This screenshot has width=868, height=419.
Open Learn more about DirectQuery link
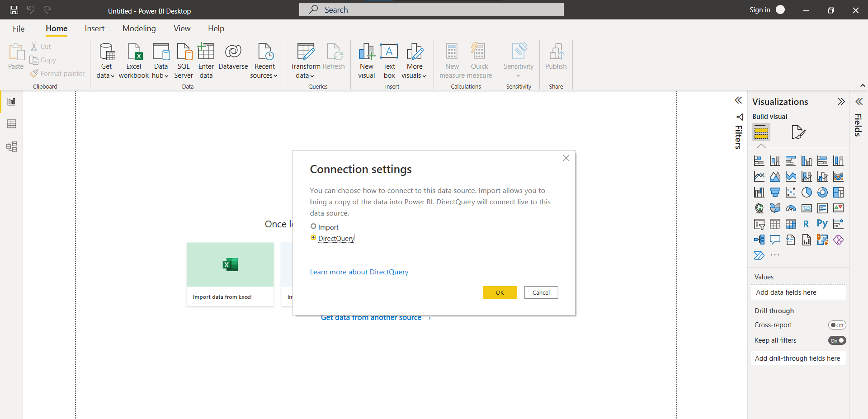pos(359,272)
